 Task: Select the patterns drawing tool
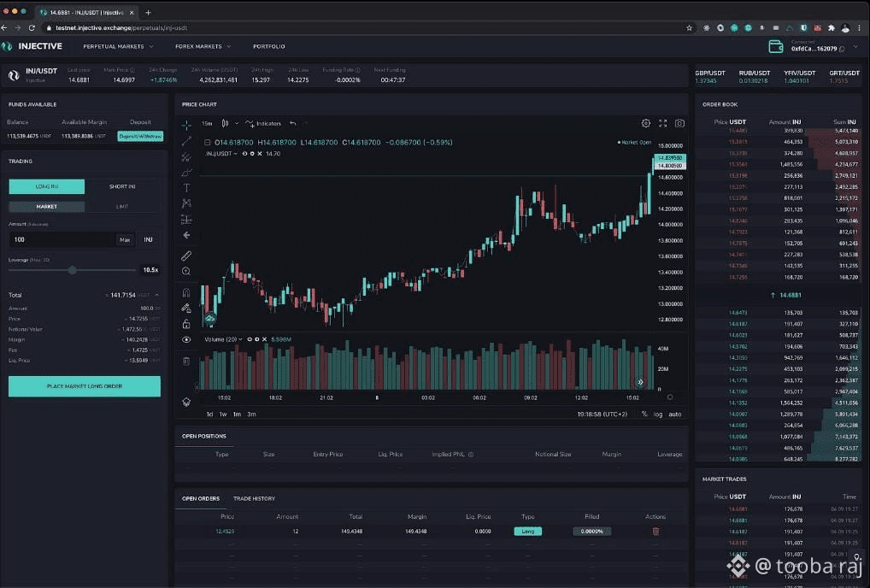[x=186, y=203]
